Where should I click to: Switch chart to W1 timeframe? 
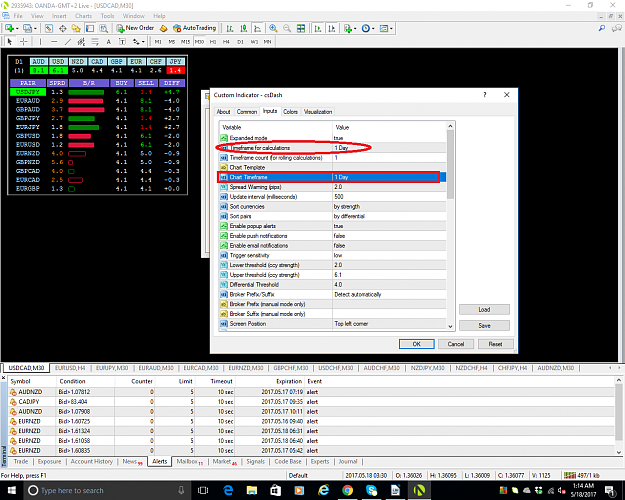coord(254,41)
